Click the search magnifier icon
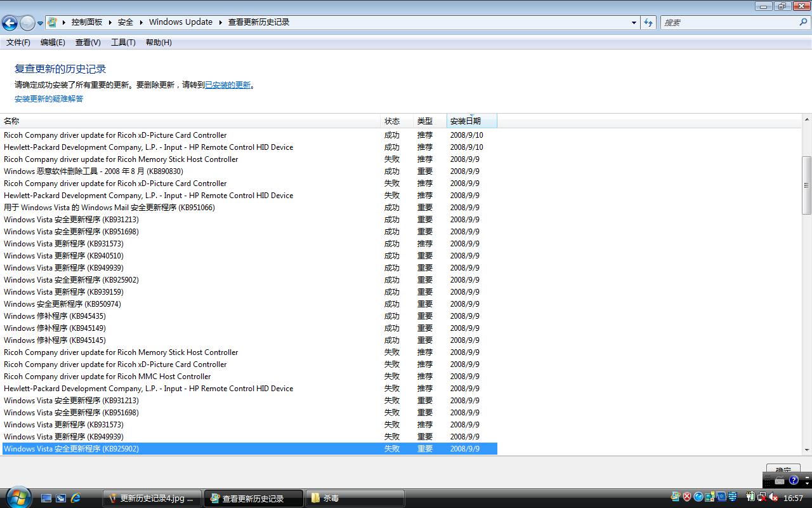 pos(803,22)
